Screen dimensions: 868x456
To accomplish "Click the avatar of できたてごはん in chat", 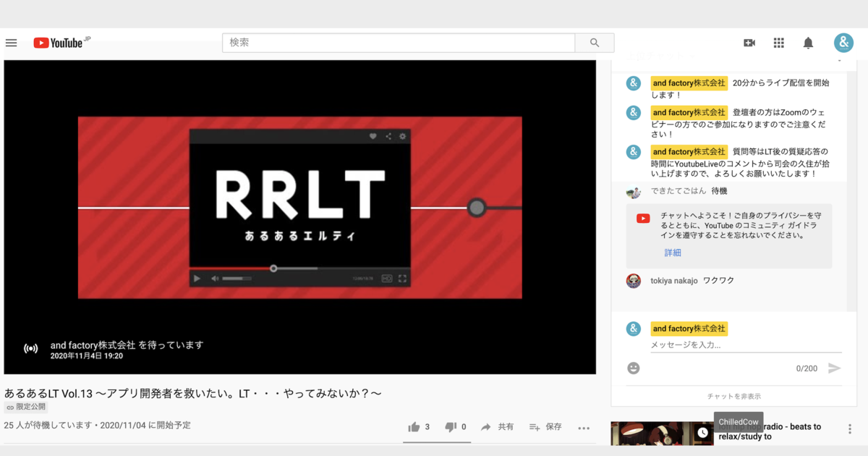I will point(634,192).
